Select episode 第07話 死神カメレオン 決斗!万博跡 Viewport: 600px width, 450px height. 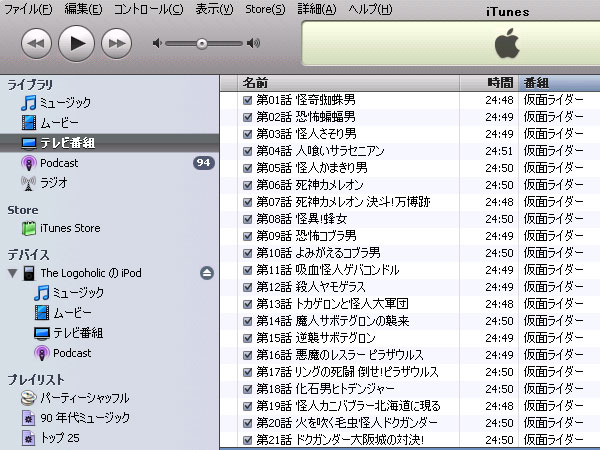(x=343, y=202)
